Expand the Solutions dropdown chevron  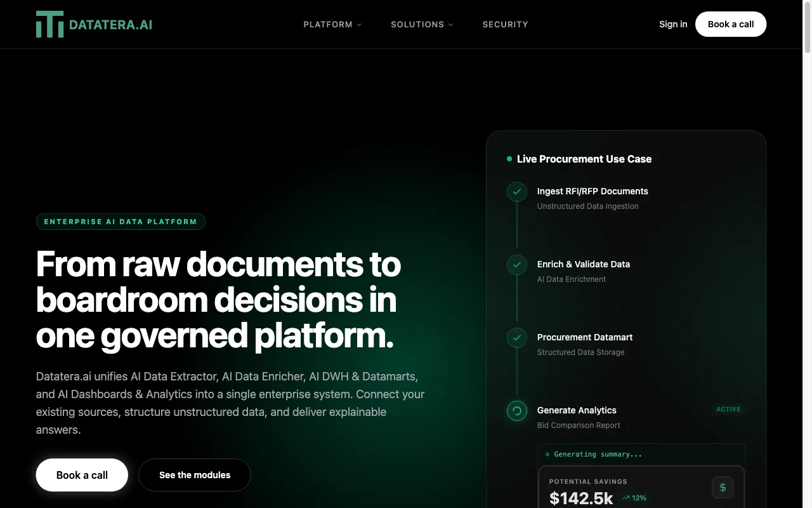click(451, 25)
